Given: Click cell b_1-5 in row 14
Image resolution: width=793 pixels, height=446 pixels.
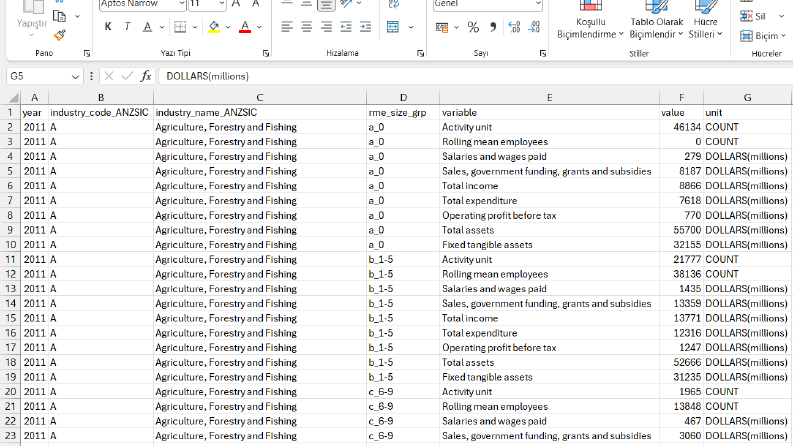Looking at the screenshot, I should coord(403,303).
